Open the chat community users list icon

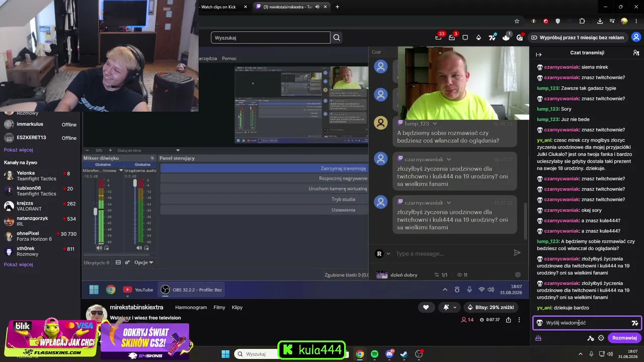click(636, 53)
